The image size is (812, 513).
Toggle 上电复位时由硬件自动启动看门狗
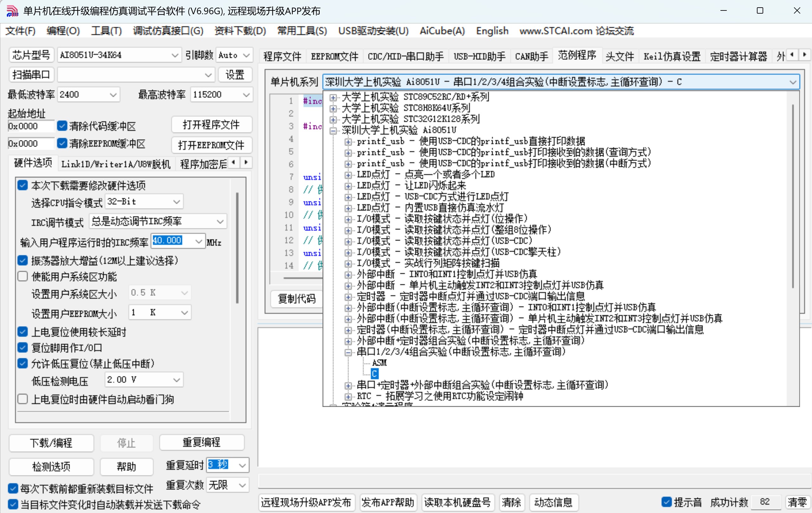click(x=22, y=399)
